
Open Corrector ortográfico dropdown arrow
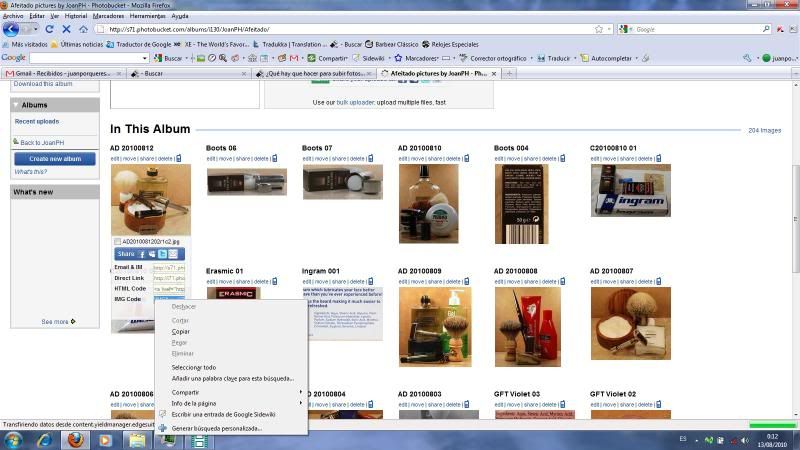(531, 59)
